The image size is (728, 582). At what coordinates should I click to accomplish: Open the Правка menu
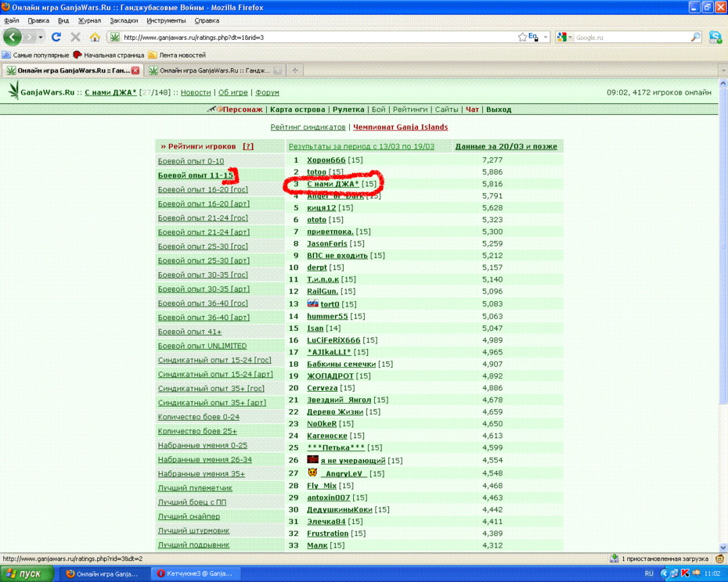click(38, 20)
